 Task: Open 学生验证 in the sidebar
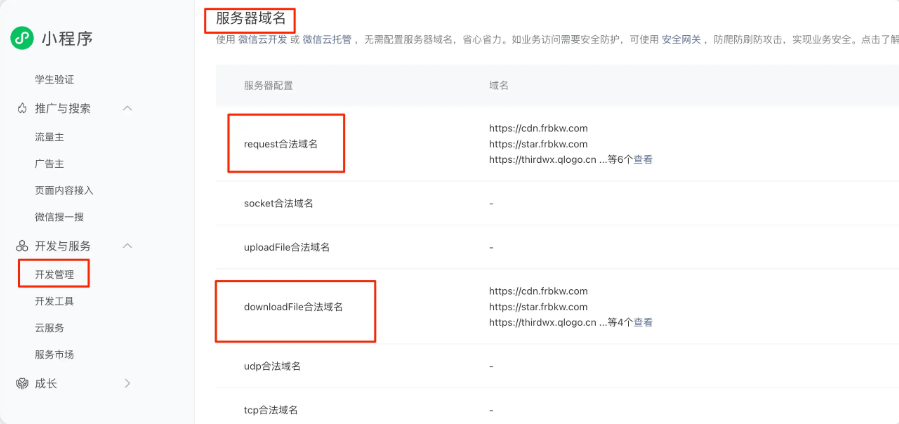(54, 80)
